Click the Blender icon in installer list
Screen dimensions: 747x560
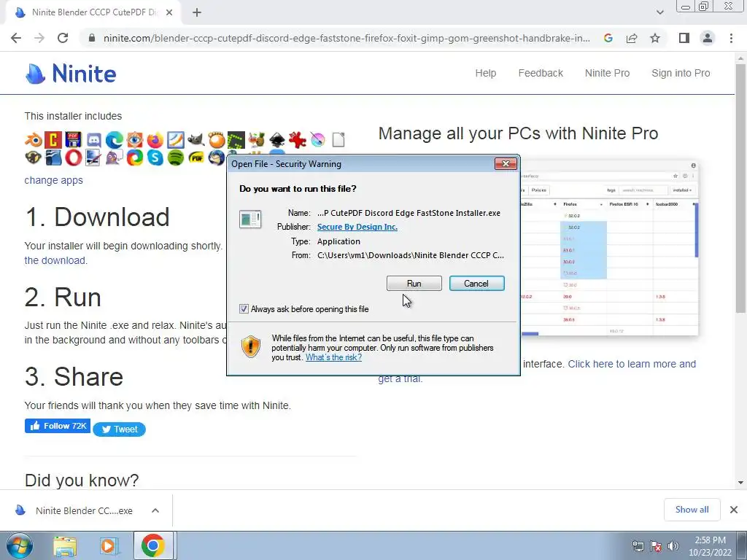click(34, 140)
